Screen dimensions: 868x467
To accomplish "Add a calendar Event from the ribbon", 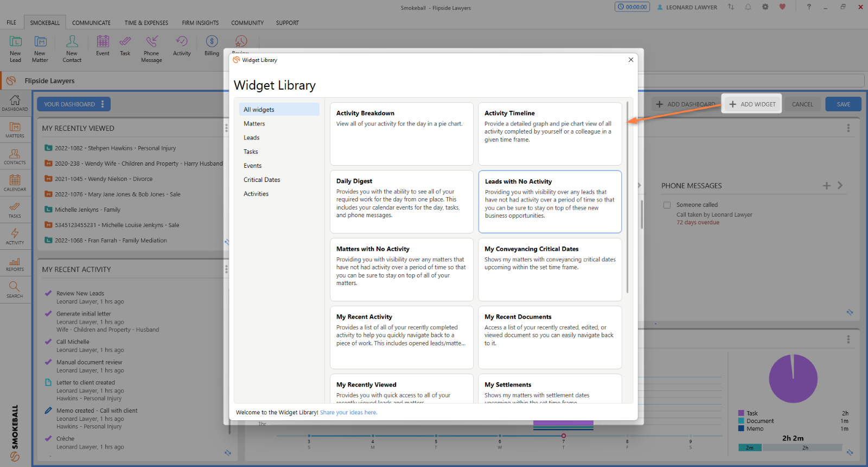I will [x=103, y=46].
